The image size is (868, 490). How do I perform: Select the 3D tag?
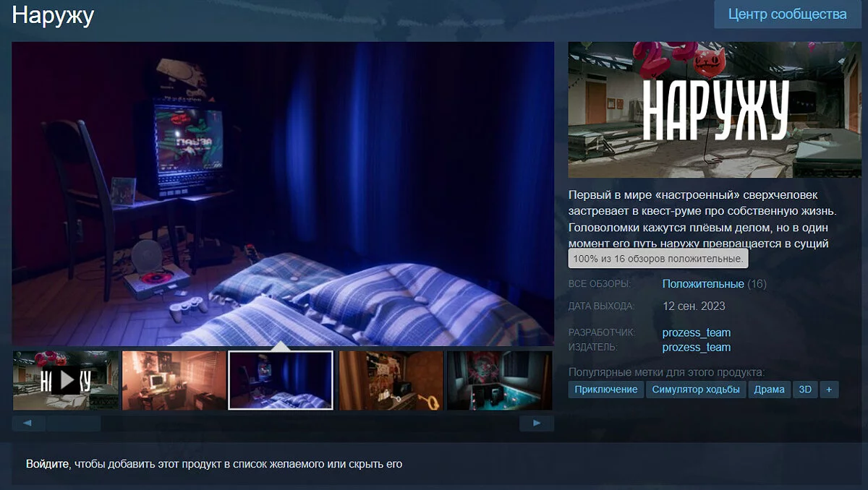[805, 389]
